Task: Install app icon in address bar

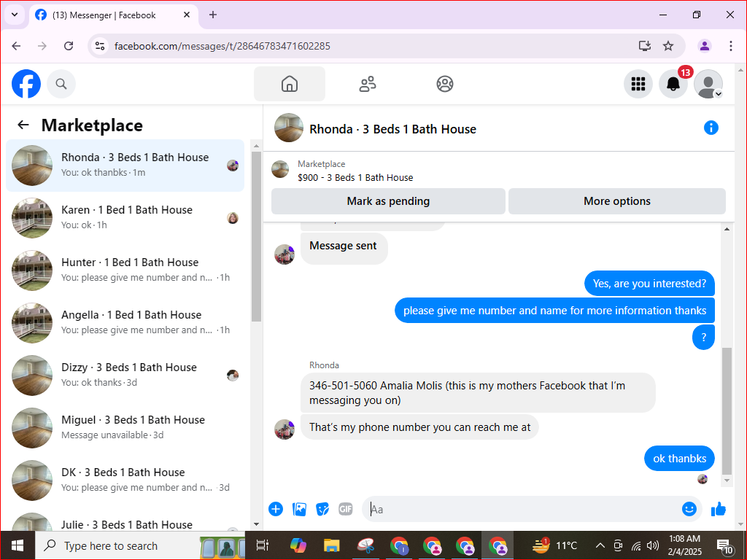Action: point(645,46)
